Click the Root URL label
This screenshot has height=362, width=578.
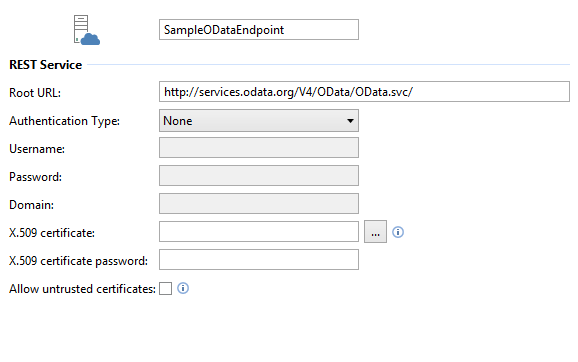[35, 93]
